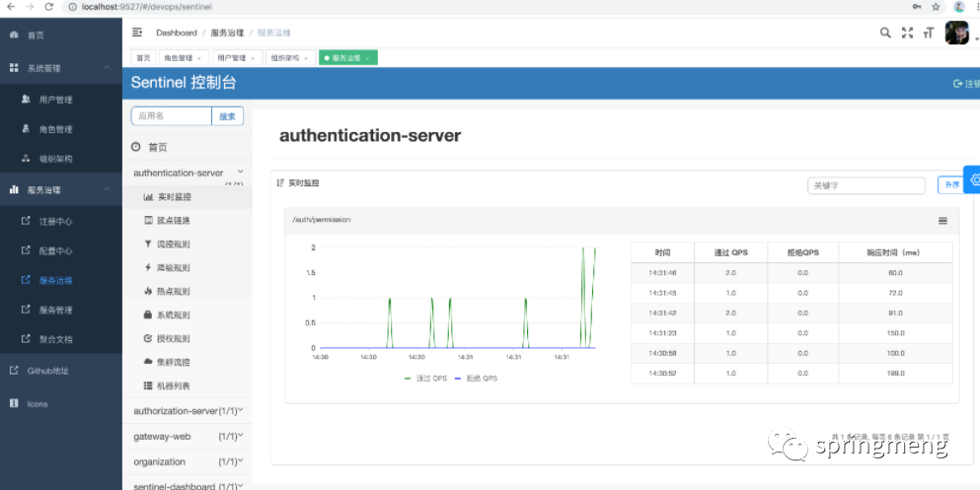Open the blue settings gear on right edge
This screenshot has height=490, width=980.
pyautogui.click(x=974, y=179)
